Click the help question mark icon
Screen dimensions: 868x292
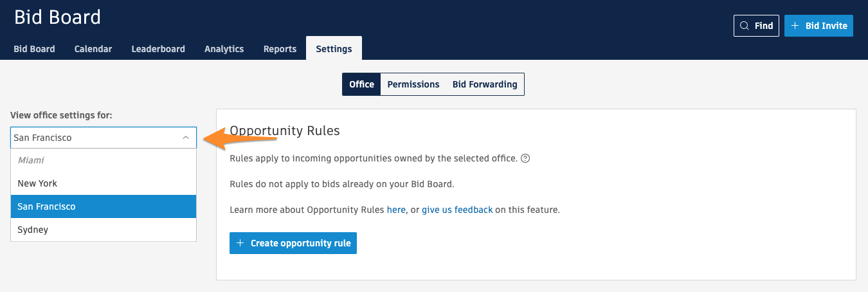[x=525, y=158]
